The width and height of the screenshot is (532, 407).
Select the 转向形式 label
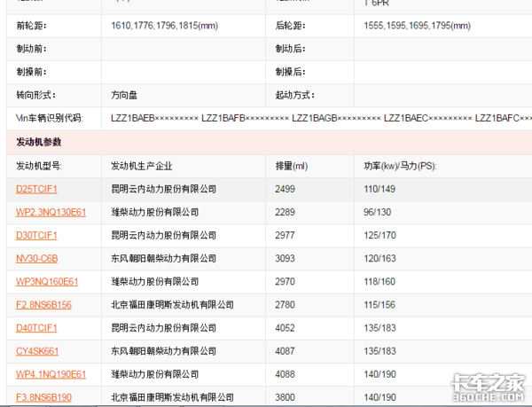tap(36, 95)
